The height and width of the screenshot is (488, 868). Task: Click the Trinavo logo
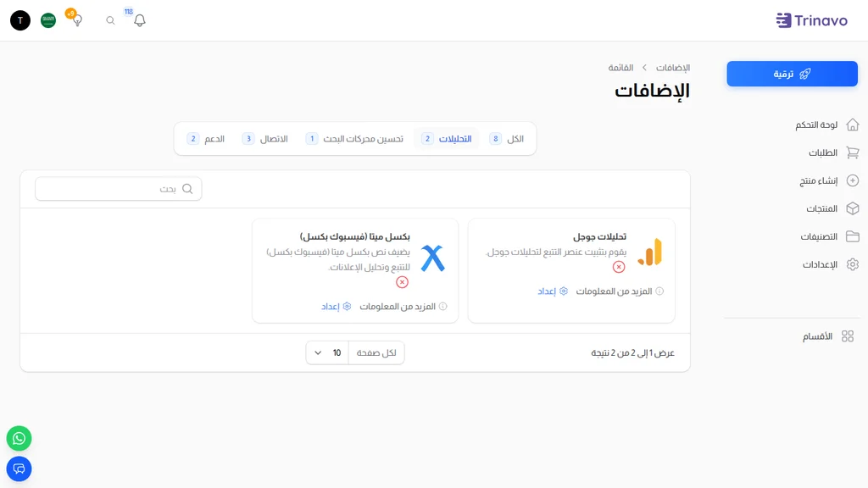811,20
